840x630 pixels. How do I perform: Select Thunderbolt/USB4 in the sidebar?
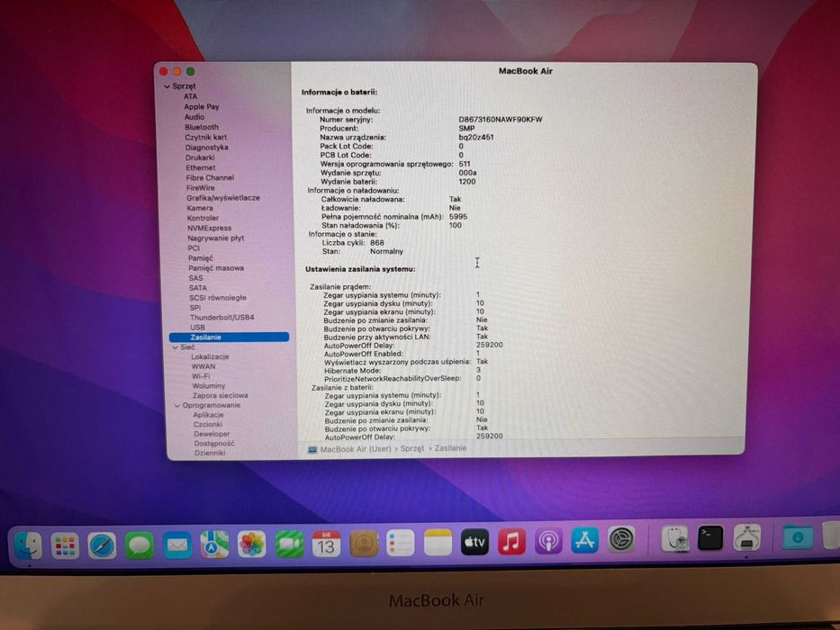pyautogui.click(x=221, y=317)
